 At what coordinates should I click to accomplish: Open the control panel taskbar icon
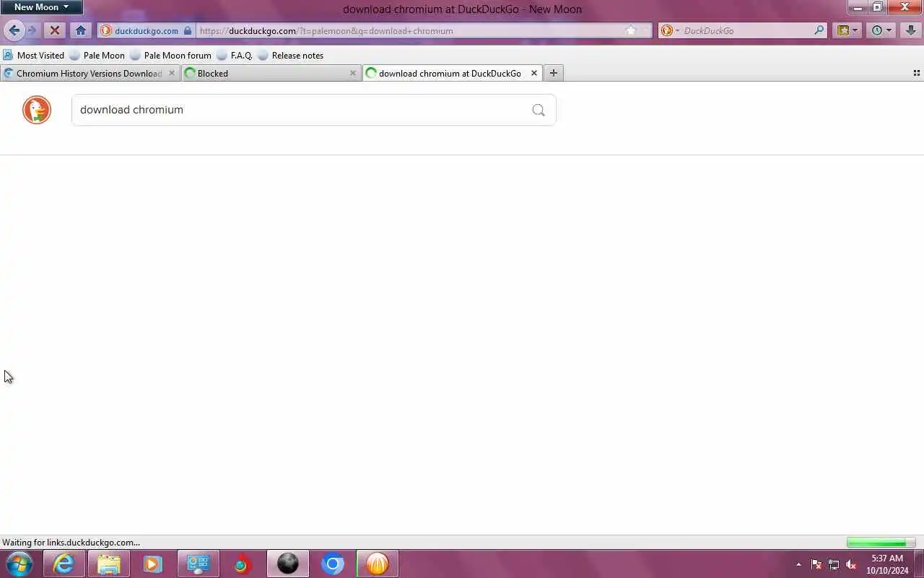[x=198, y=564]
